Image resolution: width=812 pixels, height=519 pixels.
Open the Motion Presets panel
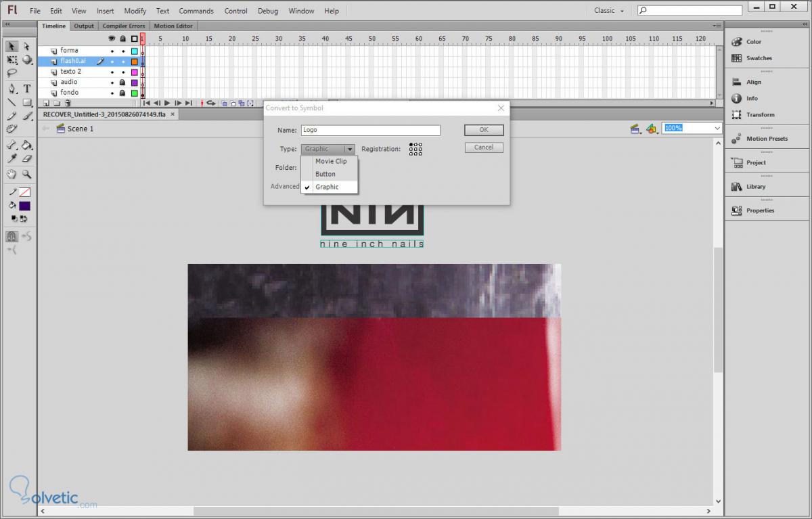pyautogui.click(x=759, y=139)
